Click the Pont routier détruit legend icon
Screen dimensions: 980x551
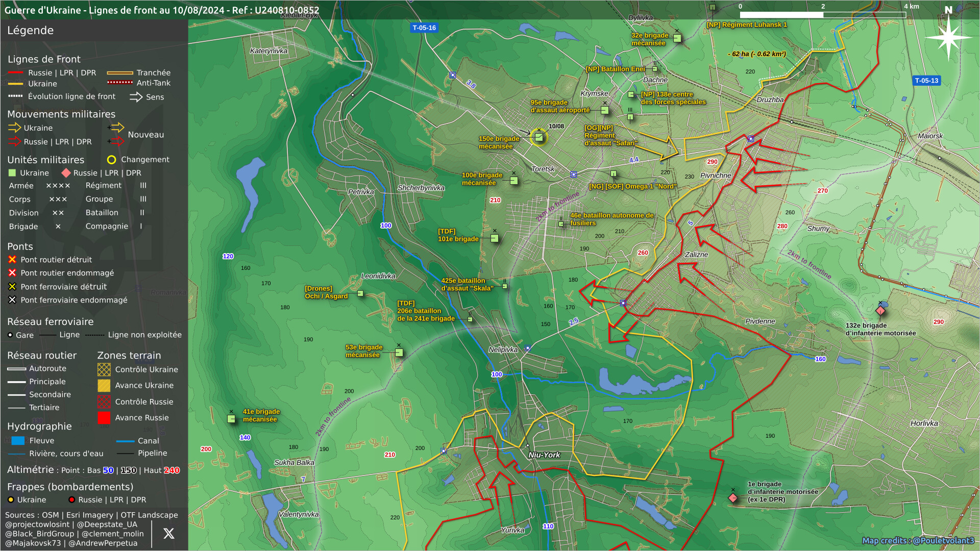coord(12,260)
